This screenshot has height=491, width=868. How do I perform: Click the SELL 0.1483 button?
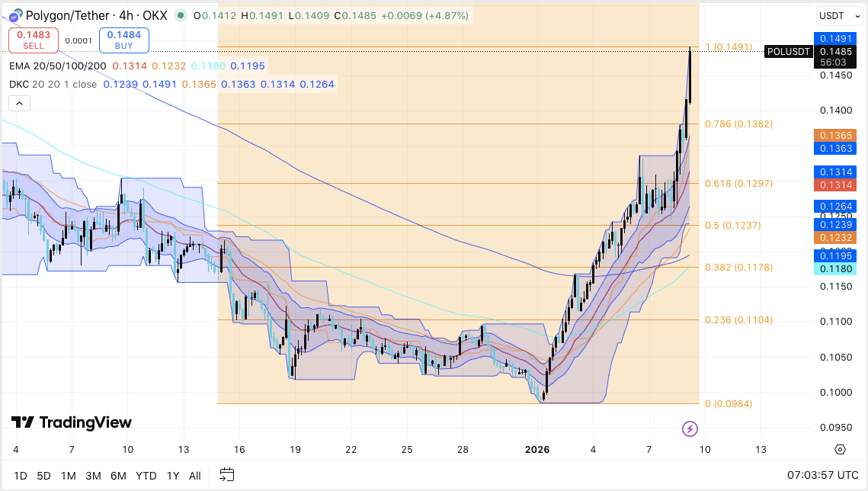32,39
